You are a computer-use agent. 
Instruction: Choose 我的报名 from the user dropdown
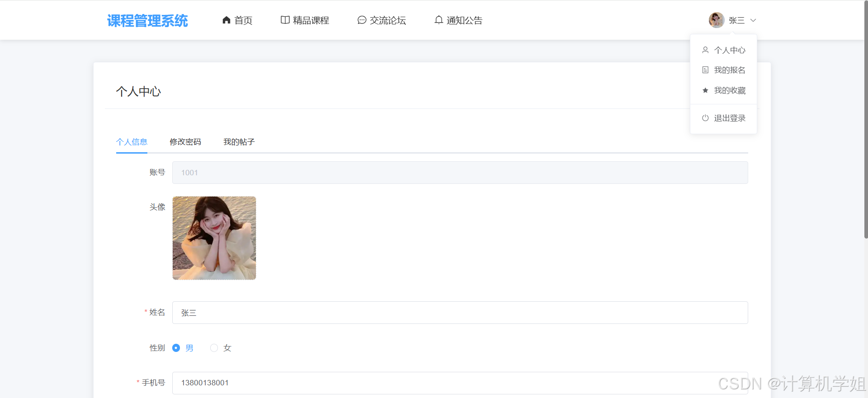[x=723, y=70]
